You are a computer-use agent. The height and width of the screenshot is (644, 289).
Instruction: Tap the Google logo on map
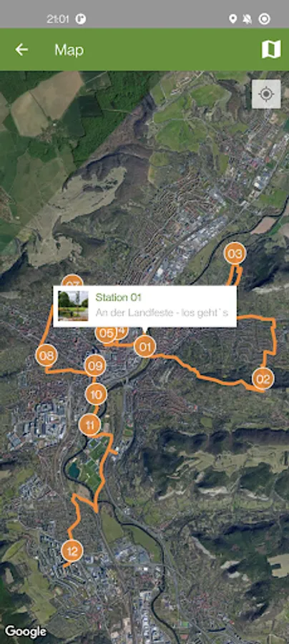click(26, 631)
